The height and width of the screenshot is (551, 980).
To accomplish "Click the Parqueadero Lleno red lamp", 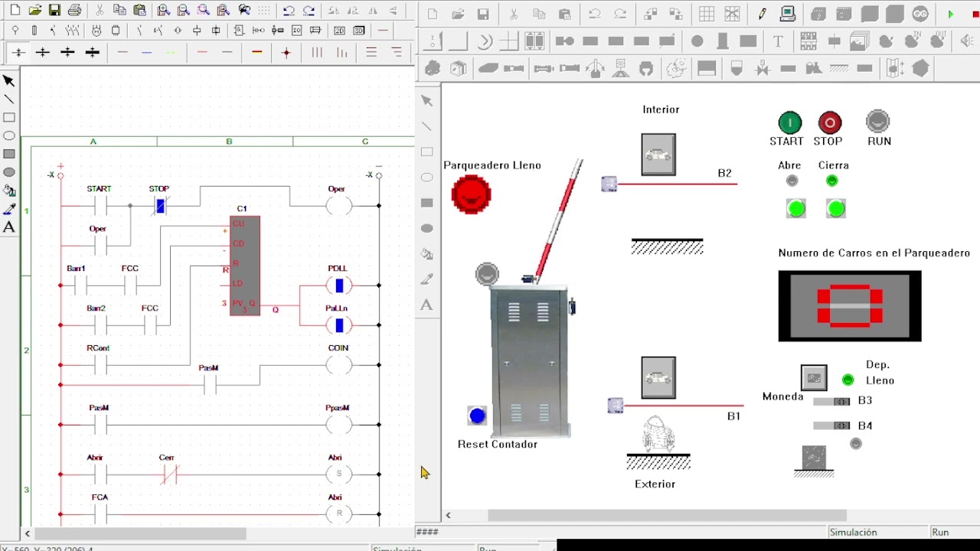I will (471, 194).
